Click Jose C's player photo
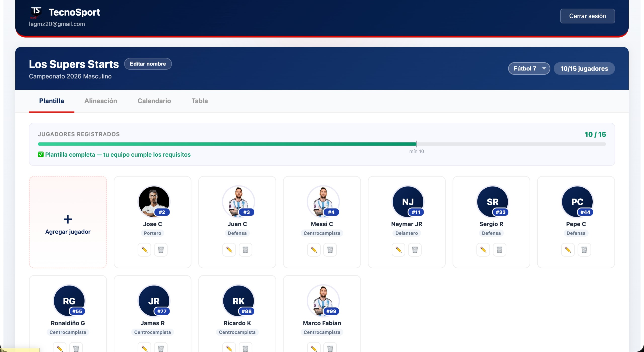The height and width of the screenshot is (352, 644). tap(154, 201)
